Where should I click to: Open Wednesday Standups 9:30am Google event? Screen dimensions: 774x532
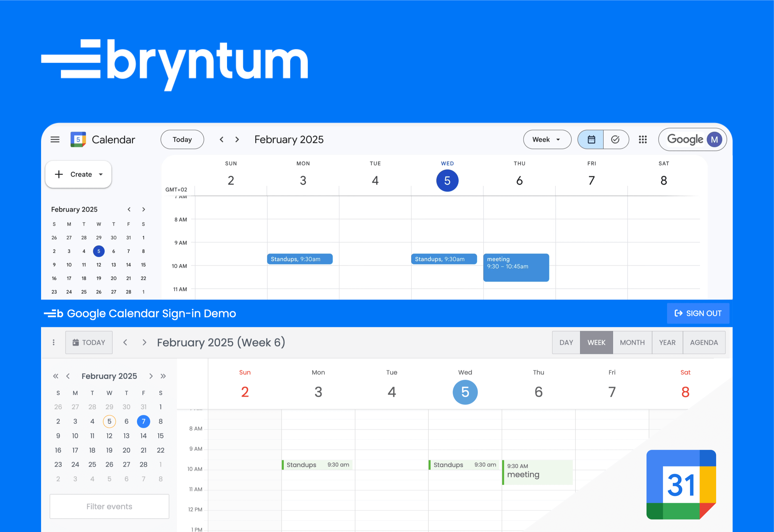coord(444,259)
